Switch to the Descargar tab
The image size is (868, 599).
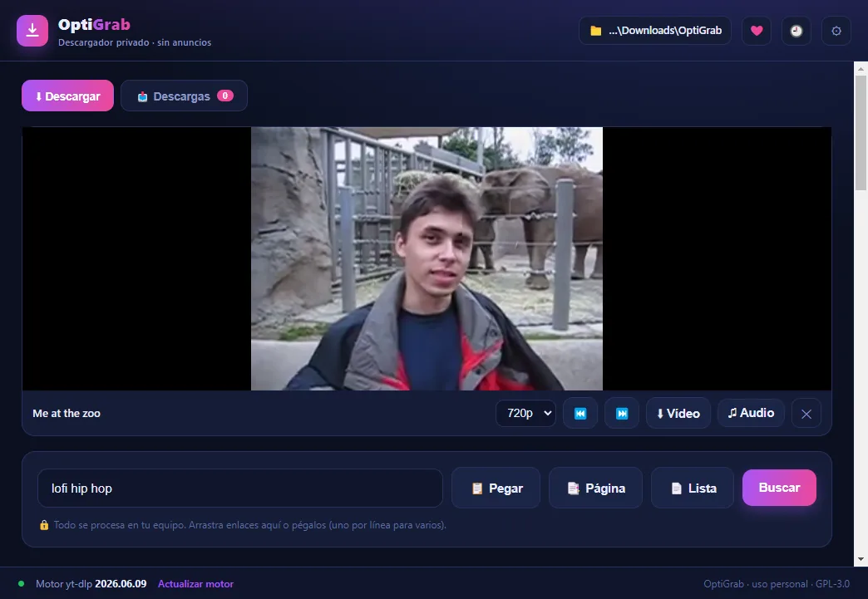point(67,96)
